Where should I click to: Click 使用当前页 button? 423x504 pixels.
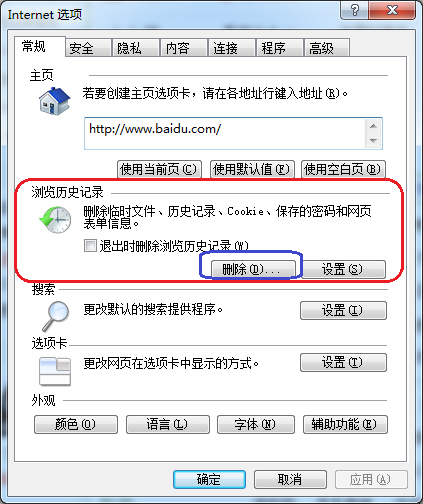click(159, 169)
